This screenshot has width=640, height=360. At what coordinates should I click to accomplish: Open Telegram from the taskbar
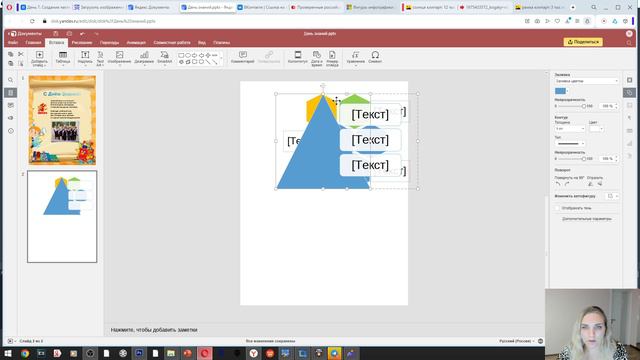tap(334, 353)
